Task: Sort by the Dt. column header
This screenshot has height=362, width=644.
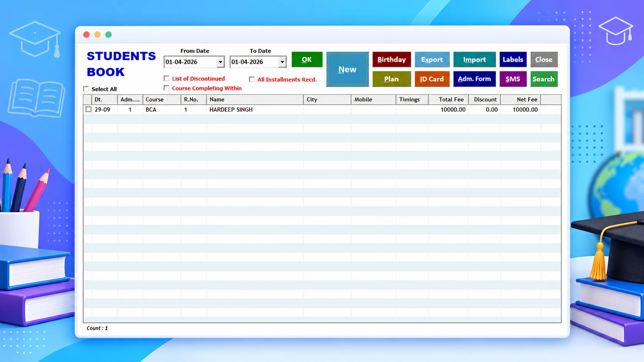Action: [x=104, y=99]
